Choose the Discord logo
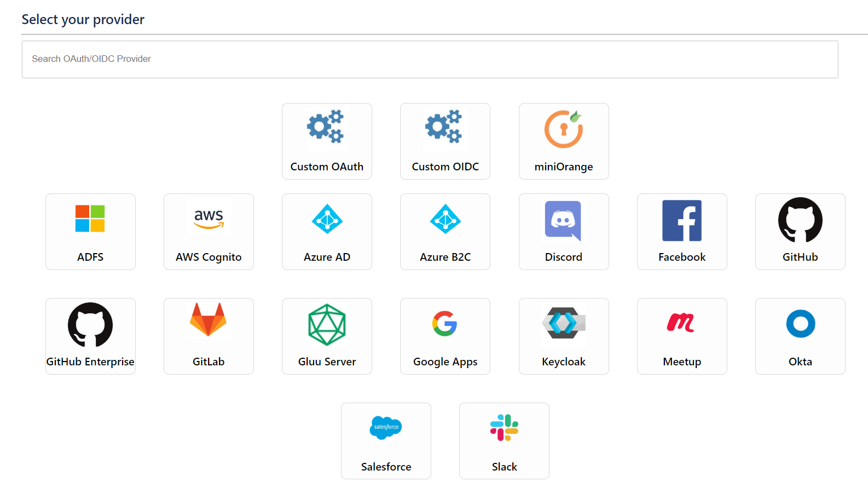 click(x=563, y=221)
